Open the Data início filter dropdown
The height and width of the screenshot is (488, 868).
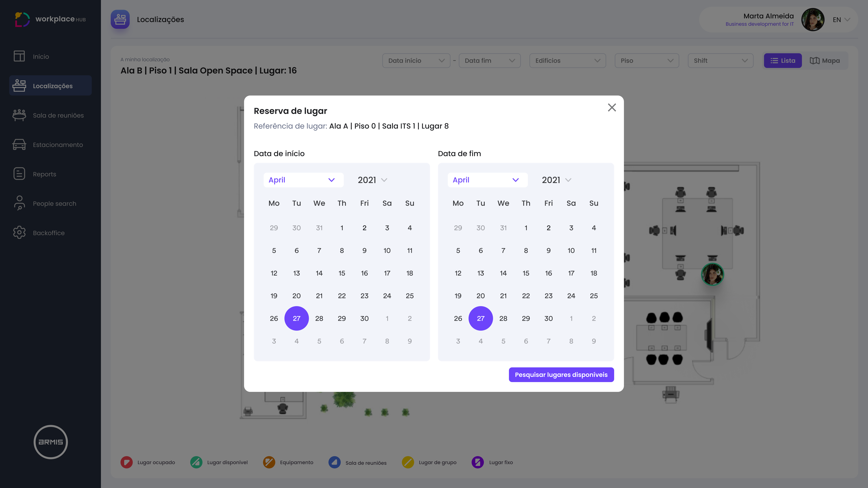(416, 61)
